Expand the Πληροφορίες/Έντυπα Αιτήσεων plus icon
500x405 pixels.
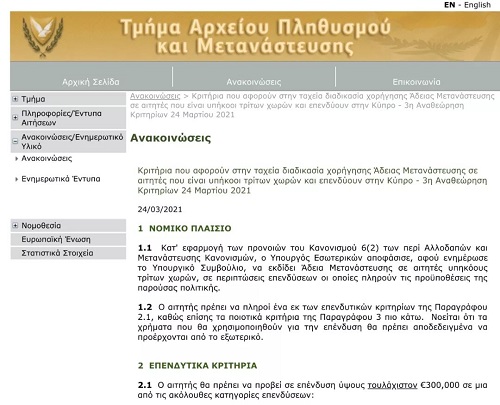(x=15, y=118)
